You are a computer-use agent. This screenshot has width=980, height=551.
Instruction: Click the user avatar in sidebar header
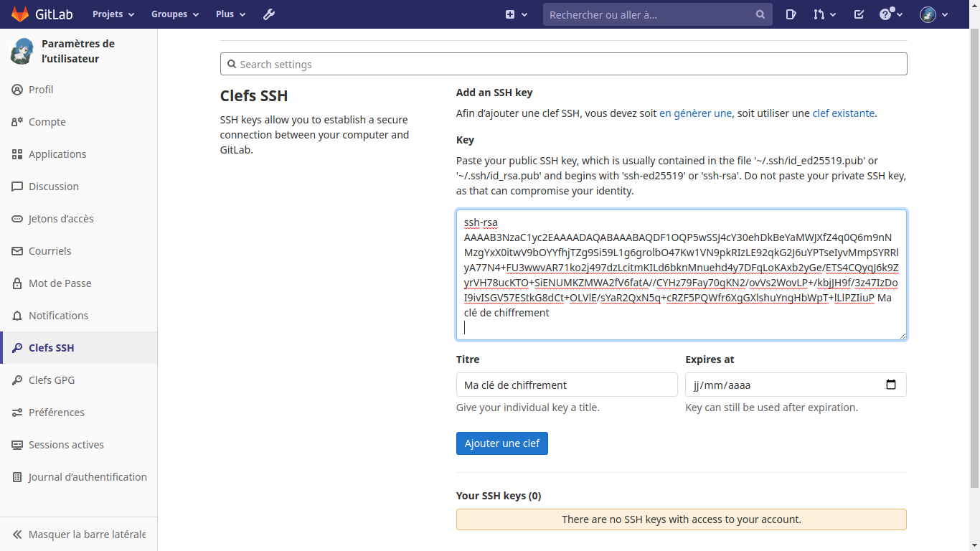click(22, 52)
